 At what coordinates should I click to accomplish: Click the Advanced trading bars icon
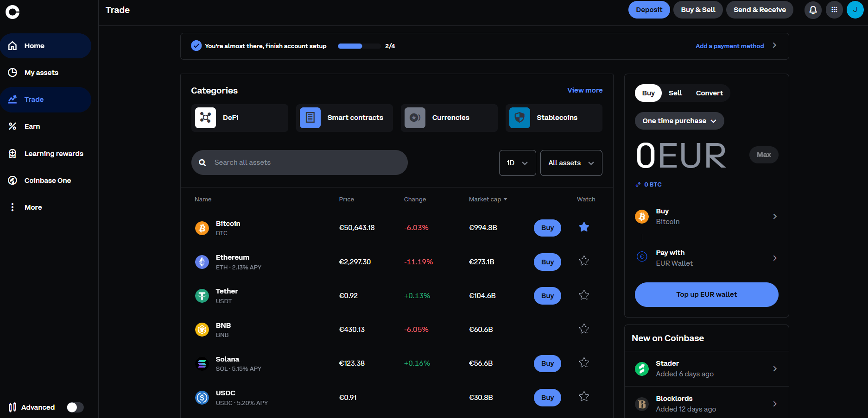13,407
